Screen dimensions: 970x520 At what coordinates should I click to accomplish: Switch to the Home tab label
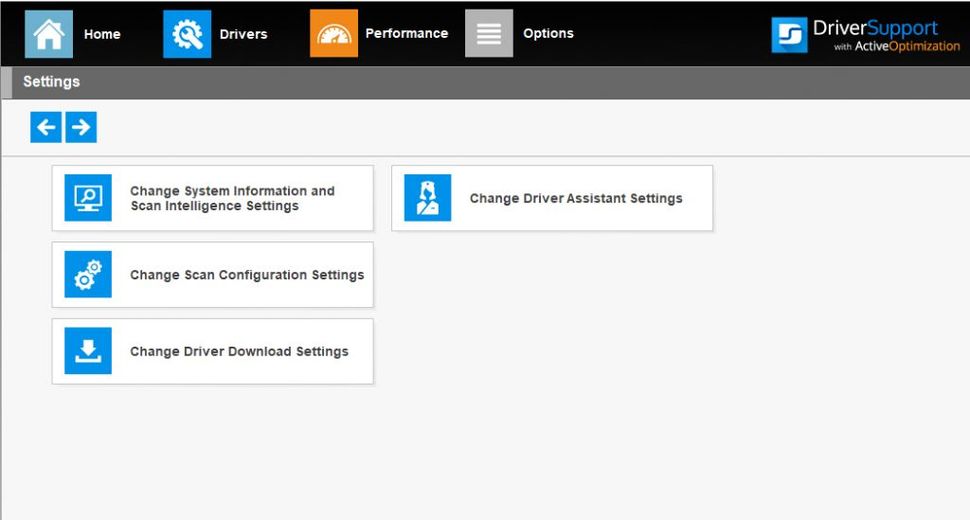[x=102, y=34]
